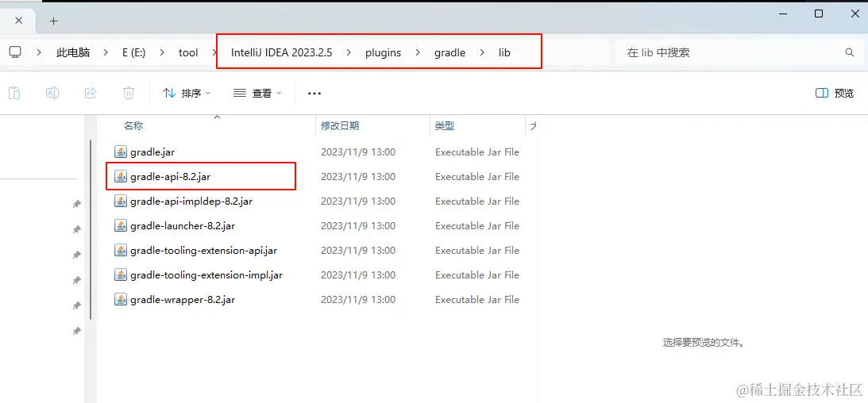Click the Rename toolbar icon
Image resolution: width=868 pixels, height=403 pixels.
52,93
